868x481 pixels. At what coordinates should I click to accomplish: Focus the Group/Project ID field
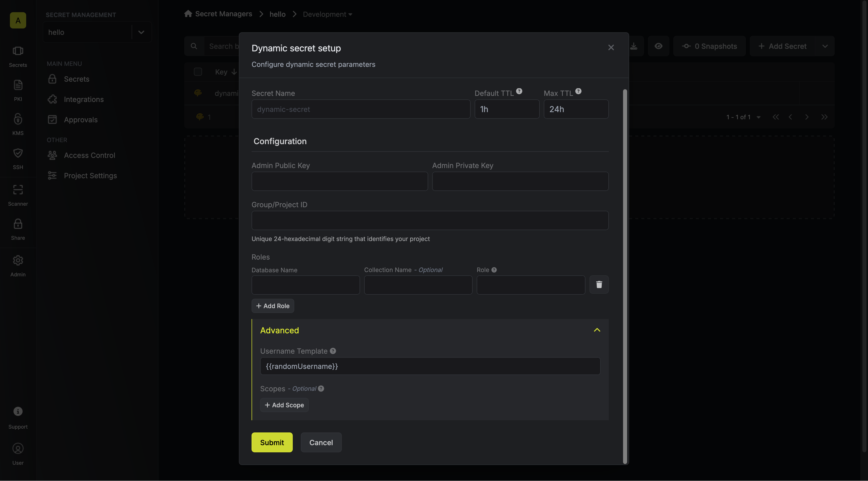430,220
